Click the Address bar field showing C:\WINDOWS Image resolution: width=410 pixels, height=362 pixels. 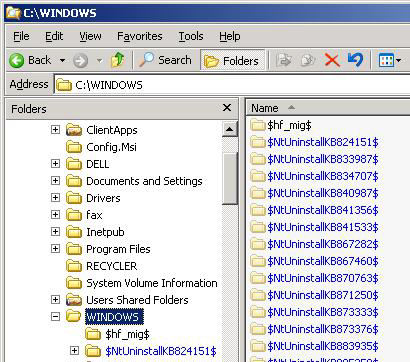click(x=232, y=85)
